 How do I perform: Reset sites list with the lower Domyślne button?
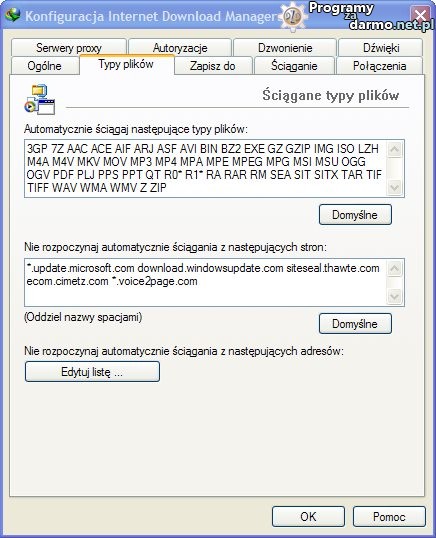point(355,324)
